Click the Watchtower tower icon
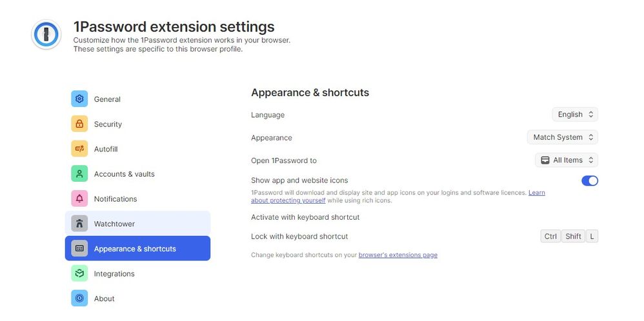Viewport: 644px width, 321px height. [x=79, y=224]
